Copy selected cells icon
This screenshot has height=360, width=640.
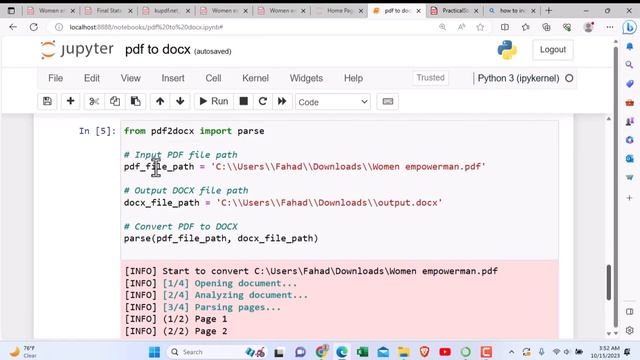pyautogui.click(x=115, y=101)
